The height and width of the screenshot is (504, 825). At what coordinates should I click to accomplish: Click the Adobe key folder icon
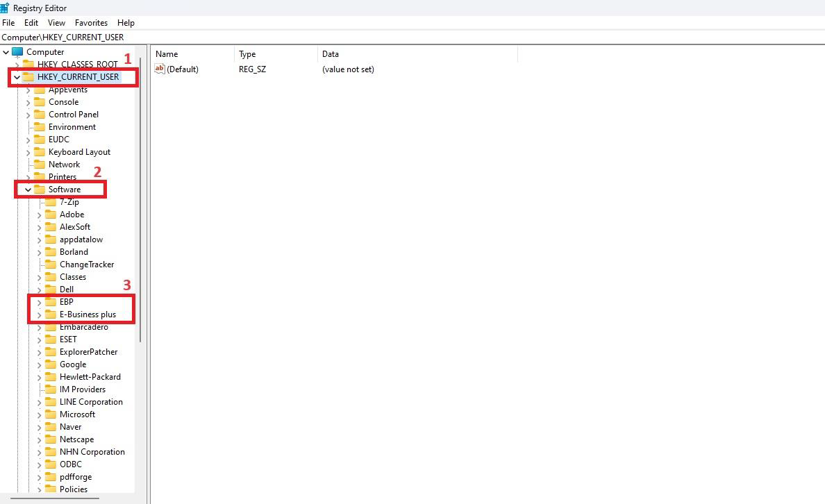click(51, 215)
